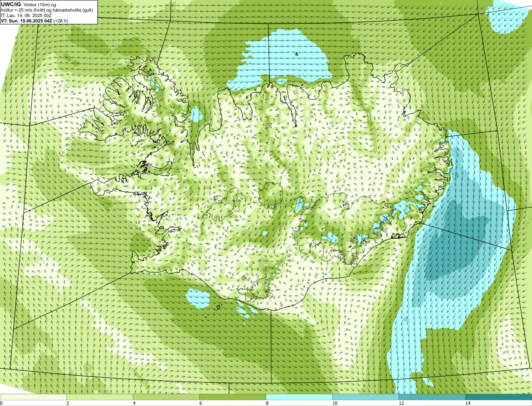Image resolution: width=532 pixels, height=406 pixels.
Task: Click the "6" tick label on scale
Action: 200,403
